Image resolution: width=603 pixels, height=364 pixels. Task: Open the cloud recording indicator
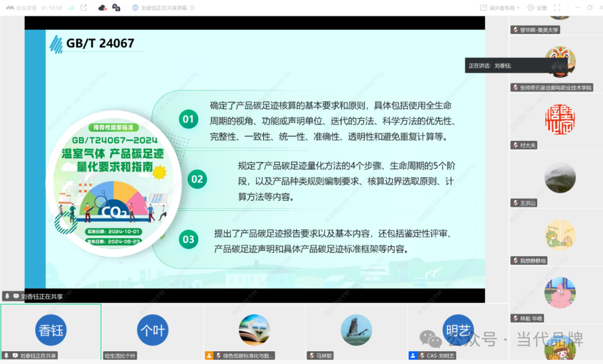[x=102, y=8]
